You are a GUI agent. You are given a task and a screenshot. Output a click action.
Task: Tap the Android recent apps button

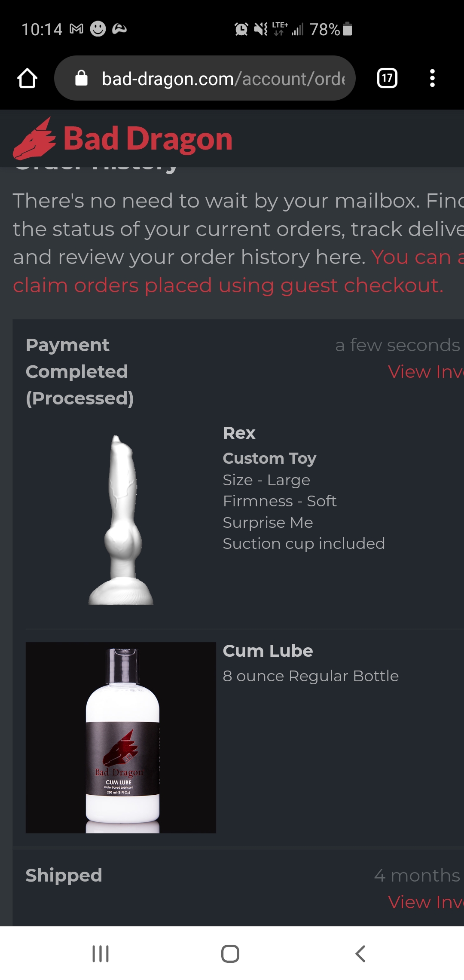[x=101, y=953]
